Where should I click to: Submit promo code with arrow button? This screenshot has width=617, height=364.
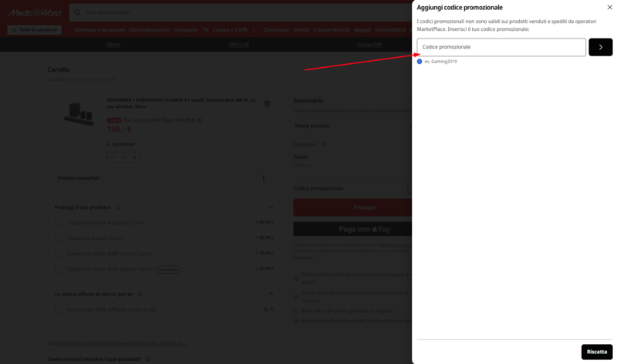(601, 47)
